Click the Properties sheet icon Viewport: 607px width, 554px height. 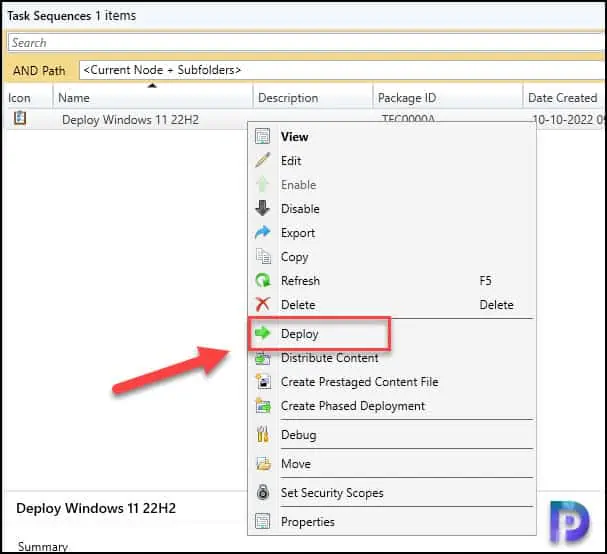(262, 521)
